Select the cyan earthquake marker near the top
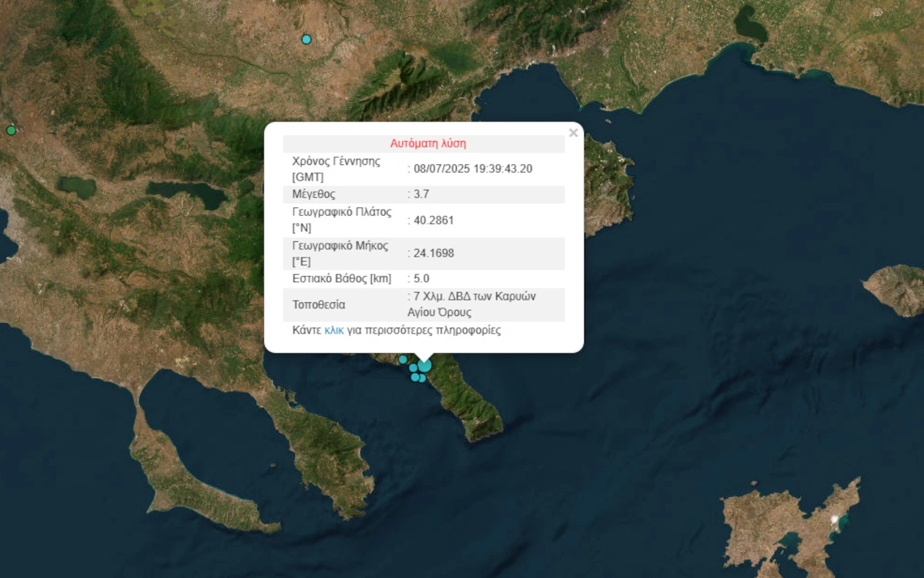Image resolution: width=924 pixels, height=578 pixels. point(306,39)
